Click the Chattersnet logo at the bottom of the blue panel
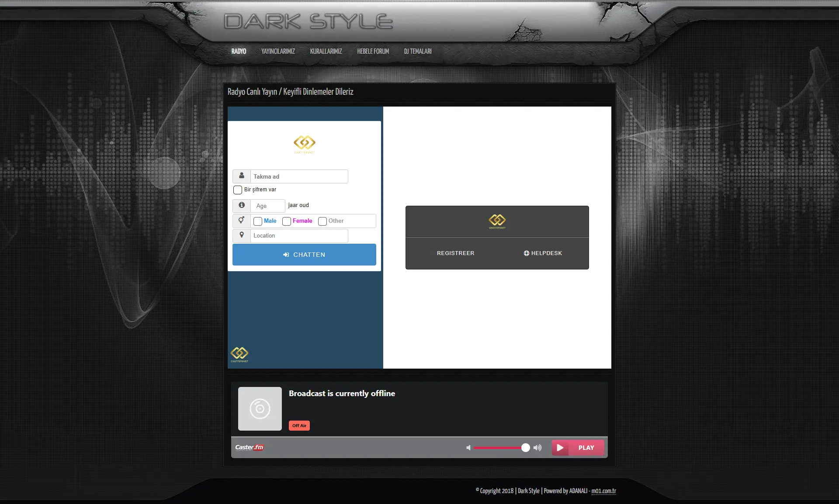 click(x=239, y=354)
